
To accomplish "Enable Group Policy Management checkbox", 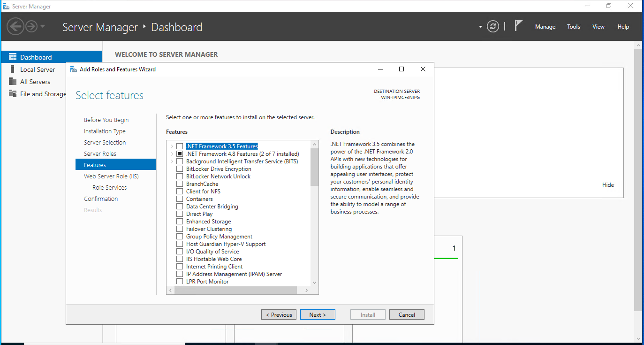I will click(x=180, y=237).
